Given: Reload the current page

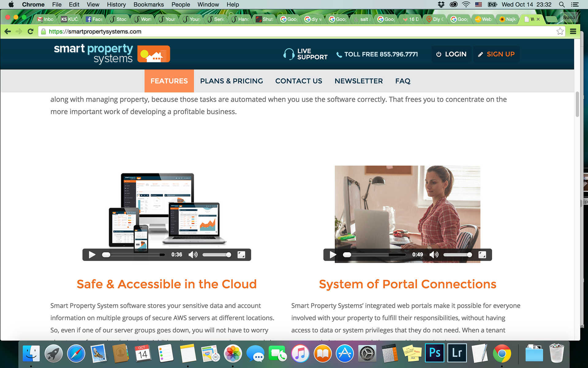Looking at the screenshot, I should click(x=30, y=31).
